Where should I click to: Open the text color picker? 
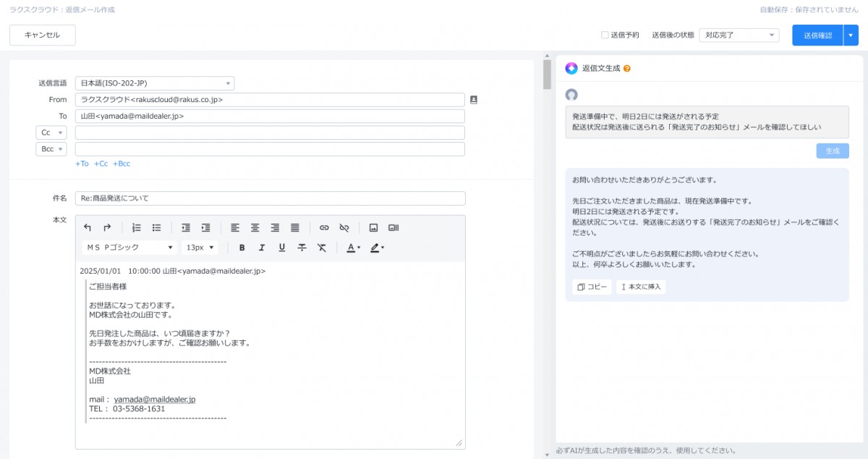352,248
